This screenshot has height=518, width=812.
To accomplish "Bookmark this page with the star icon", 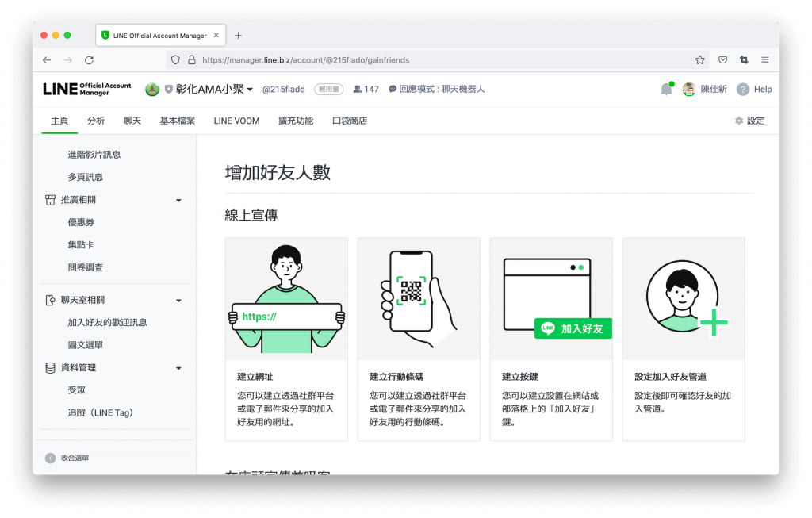I will (x=700, y=60).
